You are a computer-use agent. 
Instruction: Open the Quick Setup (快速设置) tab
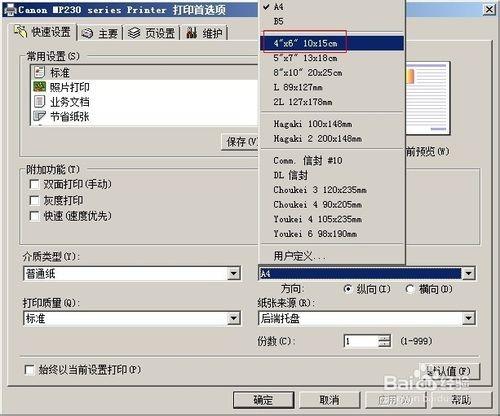click(x=43, y=32)
